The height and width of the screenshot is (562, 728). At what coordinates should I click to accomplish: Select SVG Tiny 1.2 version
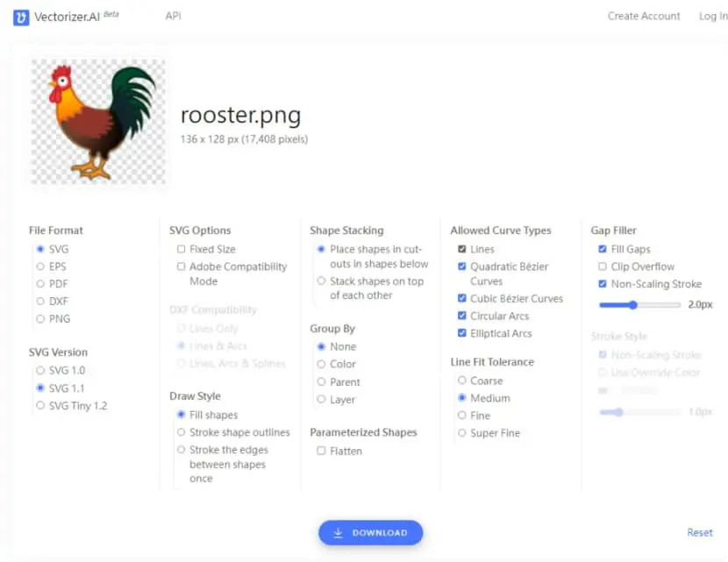40,405
